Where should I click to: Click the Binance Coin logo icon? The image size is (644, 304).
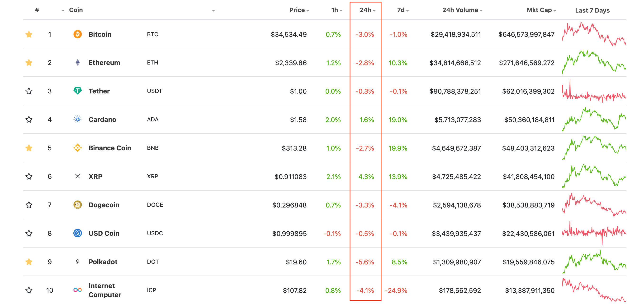[77, 148]
